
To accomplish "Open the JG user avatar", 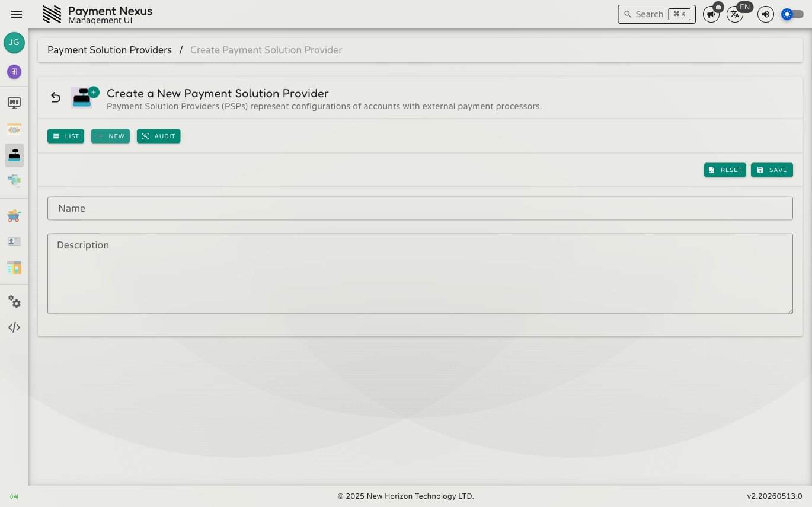I will point(14,43).
